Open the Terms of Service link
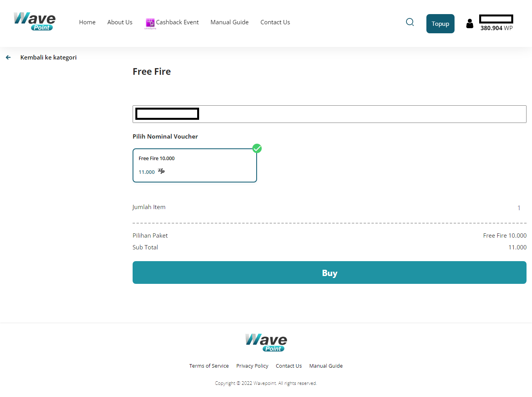 (209, 366)
